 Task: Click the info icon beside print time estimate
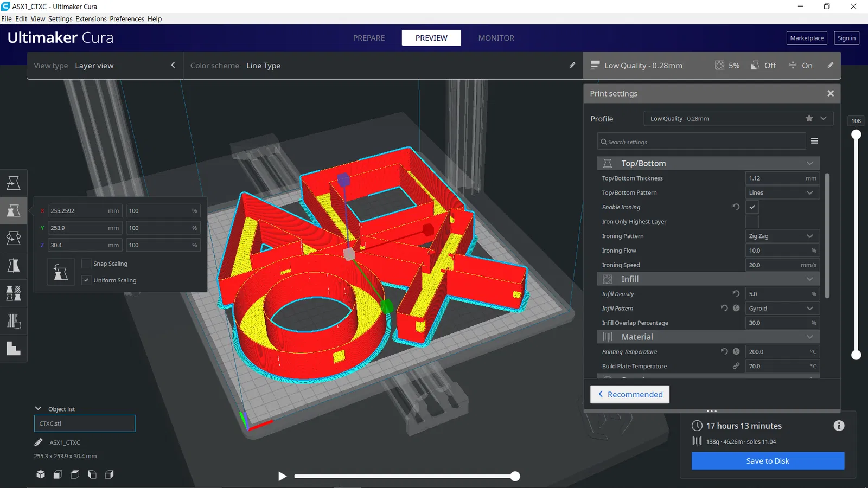click(839, 426)
